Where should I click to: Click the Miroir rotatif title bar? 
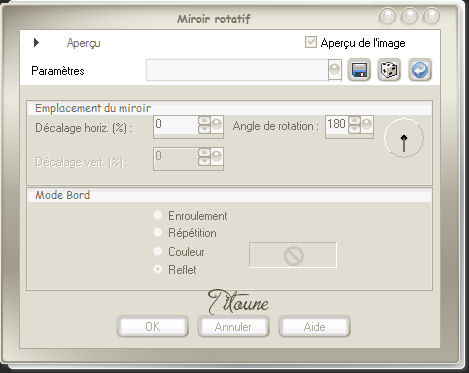coord(214,19)
